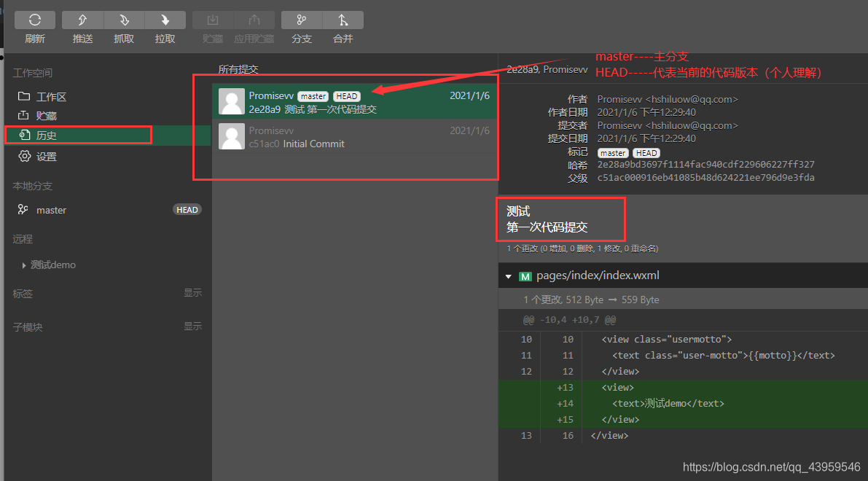Click the 1 个更改 summary text
Screen dimensions: 868x481
pos(582,249)
